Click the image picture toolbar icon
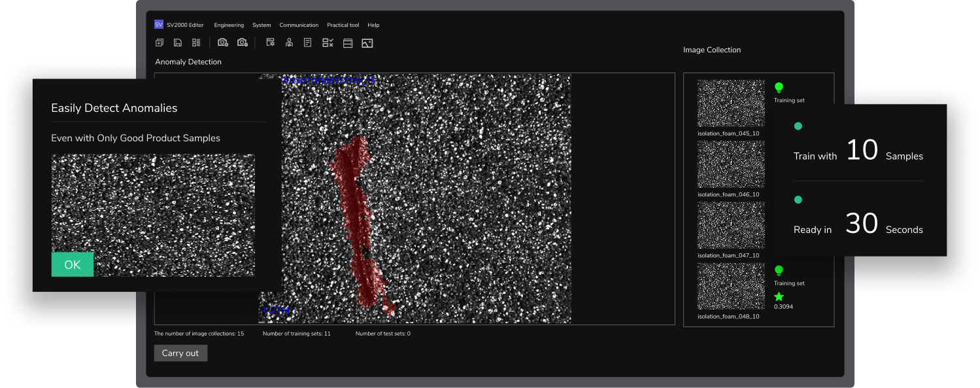This screenshot has height=388, width=980. [x=367, y=43]
